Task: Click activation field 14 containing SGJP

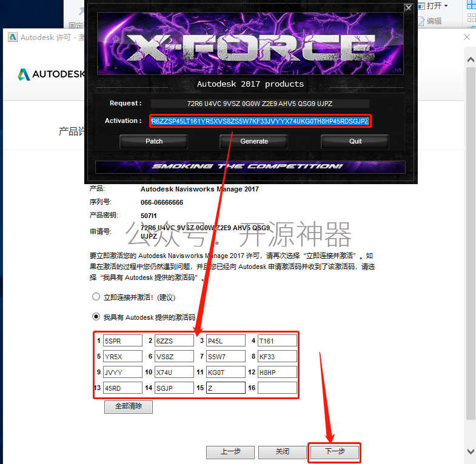Action: click(x=174, y=388)
